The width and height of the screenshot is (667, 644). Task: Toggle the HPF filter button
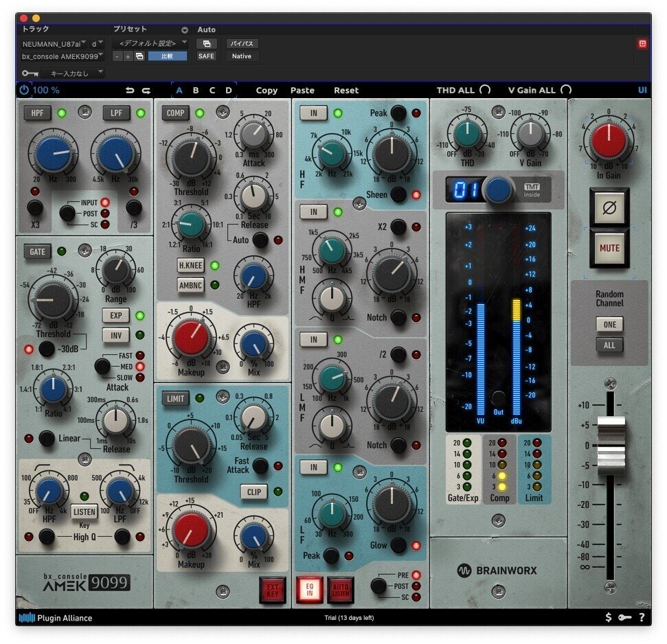(x=37, y=113)
